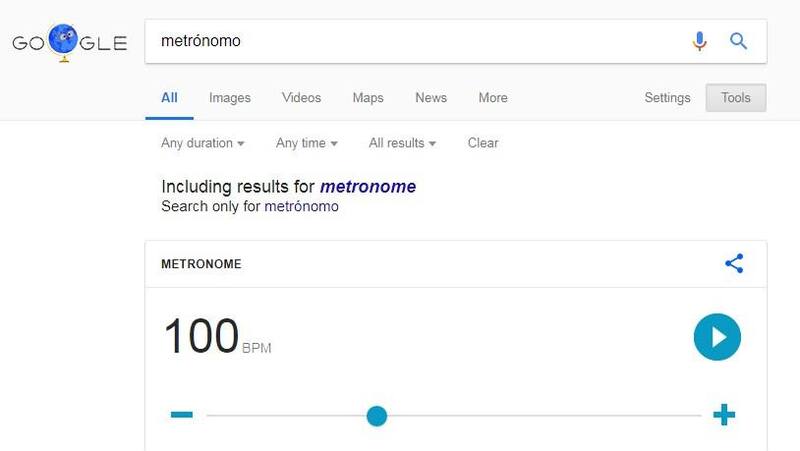This screenshot has width=800, height=451.
Task: Open the Any time dropdown
Action: tap(307, 143)
